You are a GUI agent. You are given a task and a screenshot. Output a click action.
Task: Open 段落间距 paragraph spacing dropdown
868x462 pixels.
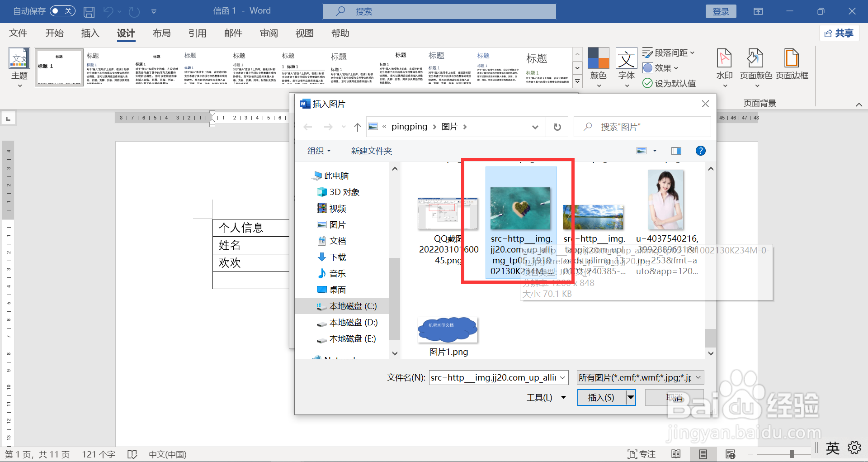coord(669,53)
